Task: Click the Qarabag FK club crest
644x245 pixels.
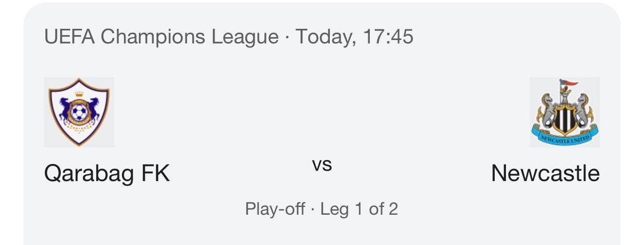Action: 79,112
